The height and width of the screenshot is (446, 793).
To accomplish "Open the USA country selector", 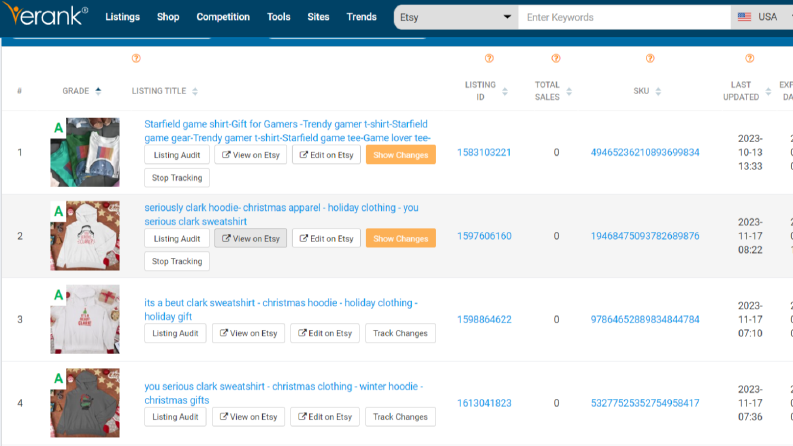I will coord(762,17).
